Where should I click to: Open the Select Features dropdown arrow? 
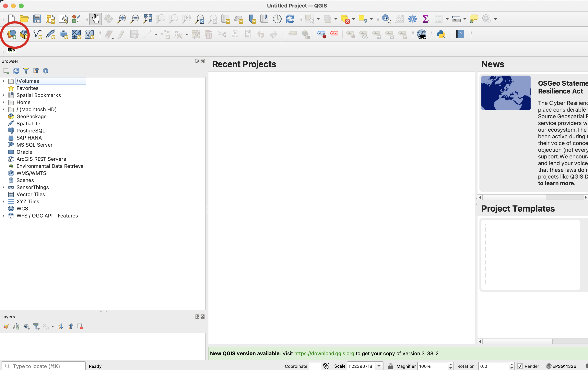pos(318,19)
